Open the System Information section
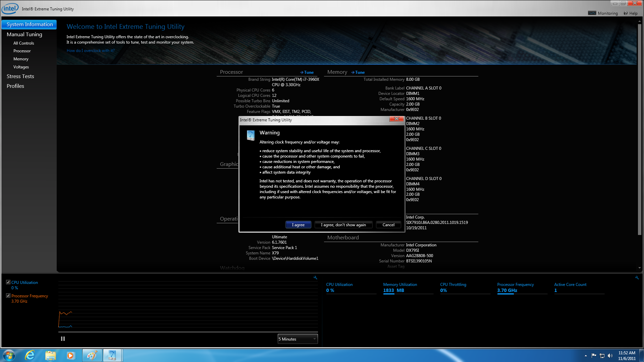The height and width of the screenshot is (362, 644). click(x=29, y=24)
